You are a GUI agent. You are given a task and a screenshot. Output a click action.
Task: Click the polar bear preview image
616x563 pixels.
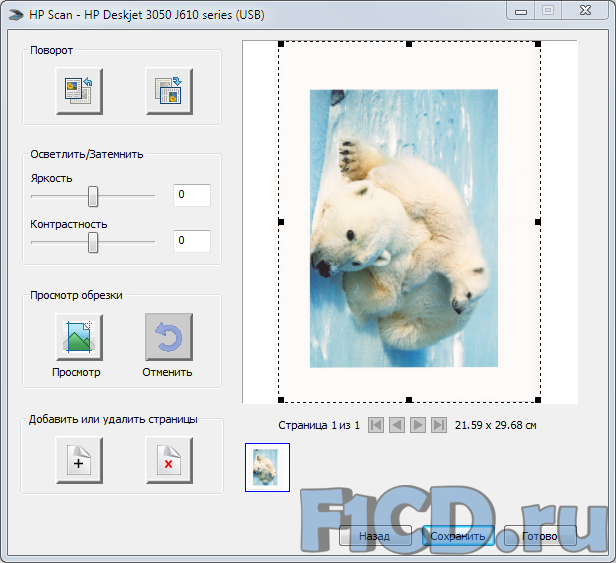pos(404,228)
